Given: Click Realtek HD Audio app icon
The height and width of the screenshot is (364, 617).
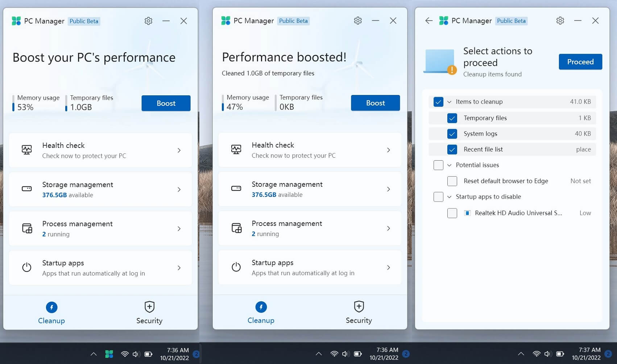Looking at the screenshot, I should tap(468, 213).
